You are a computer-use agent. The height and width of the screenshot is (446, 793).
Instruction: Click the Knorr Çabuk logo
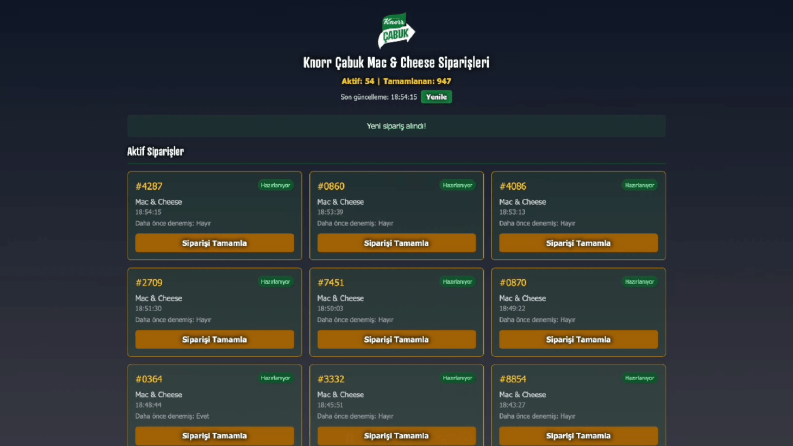coord(396,31)
